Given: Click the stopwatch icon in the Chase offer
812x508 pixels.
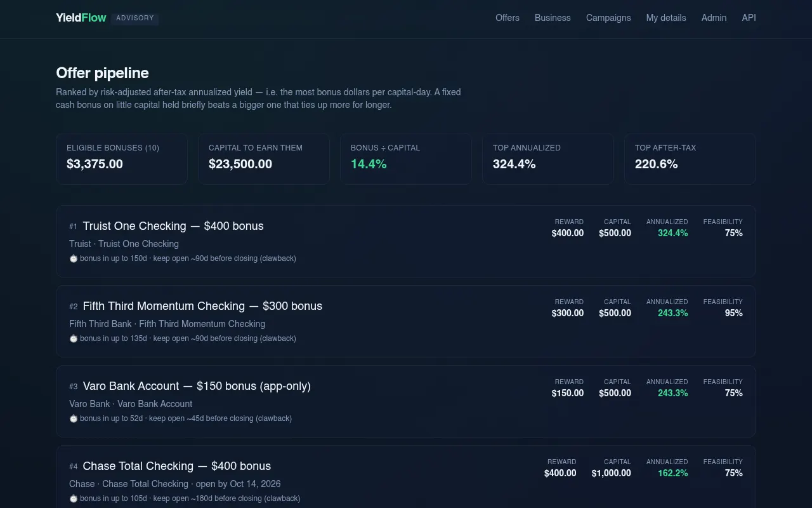Looking at the screenshot, I should [x=74, y=498].
